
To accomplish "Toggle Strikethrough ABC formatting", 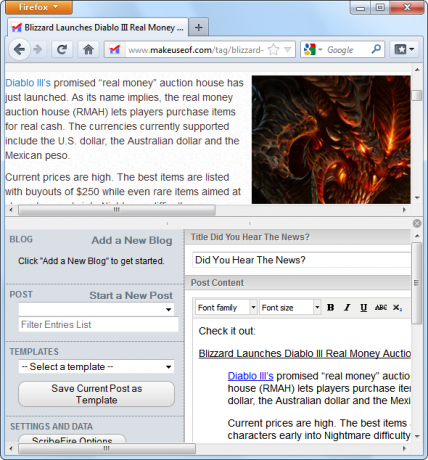I will point(380,307).
